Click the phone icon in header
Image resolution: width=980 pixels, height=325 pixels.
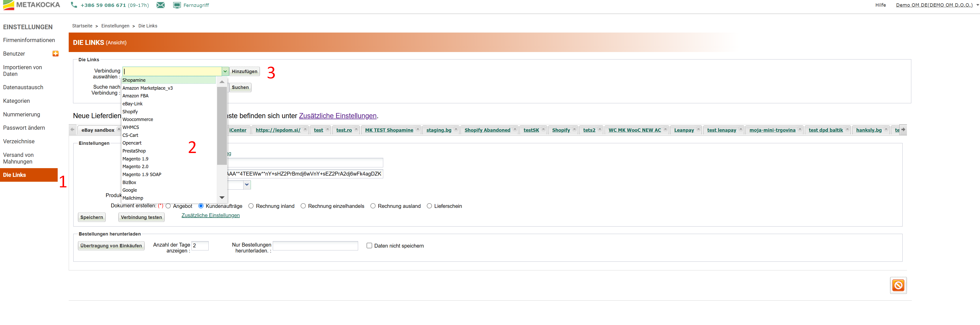coord(74,5)
